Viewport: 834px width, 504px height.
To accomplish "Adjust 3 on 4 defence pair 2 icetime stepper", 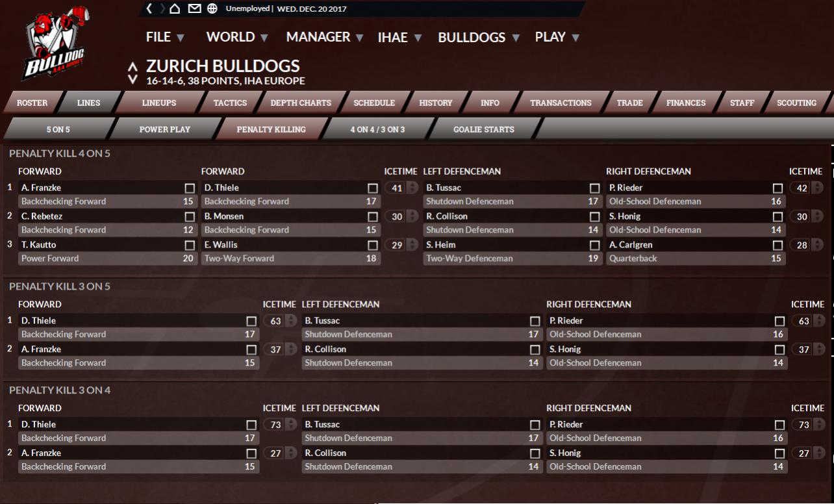I will pyautogui.click(x=818, y=453).
